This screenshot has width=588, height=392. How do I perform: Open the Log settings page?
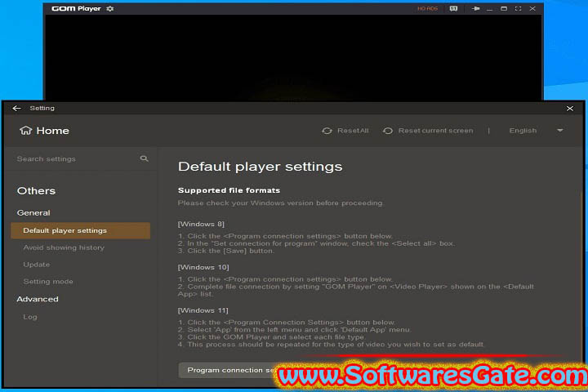click(30, 317)
